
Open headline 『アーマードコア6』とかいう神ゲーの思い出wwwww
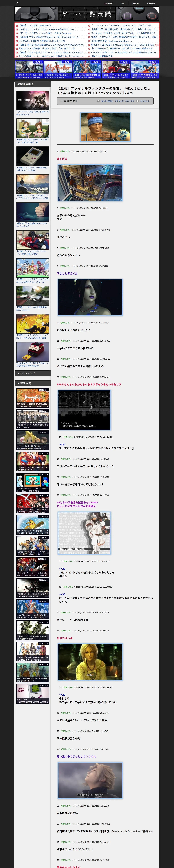click(x=45, y=33)
